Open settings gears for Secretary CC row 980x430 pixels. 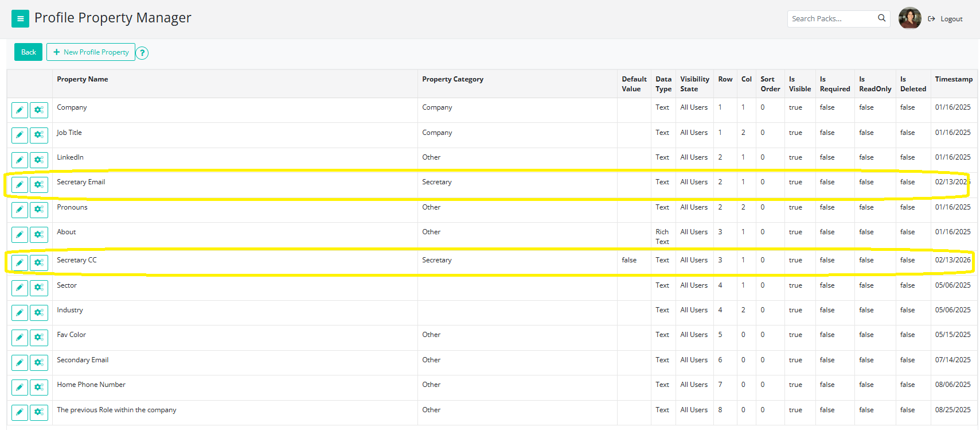38,263
